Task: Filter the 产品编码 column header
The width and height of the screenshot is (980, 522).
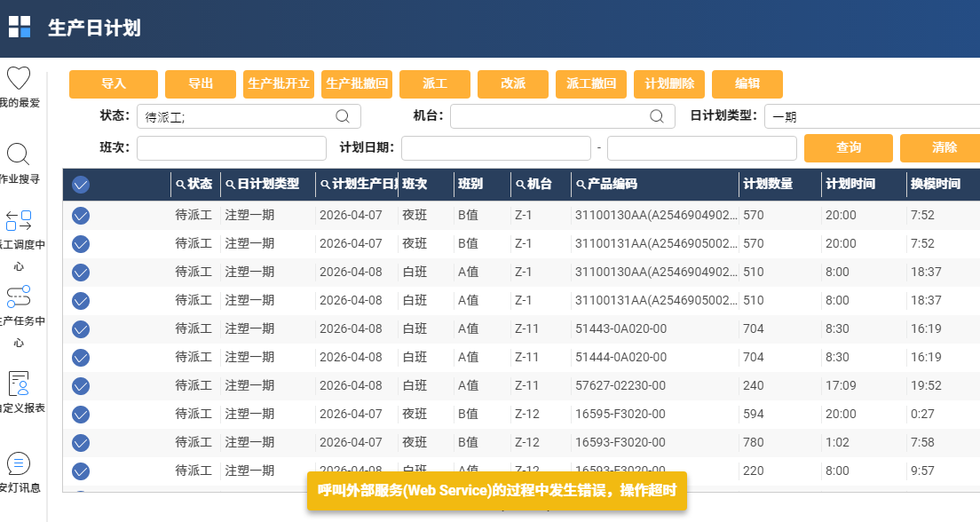Action: click(x=581, y=185)
